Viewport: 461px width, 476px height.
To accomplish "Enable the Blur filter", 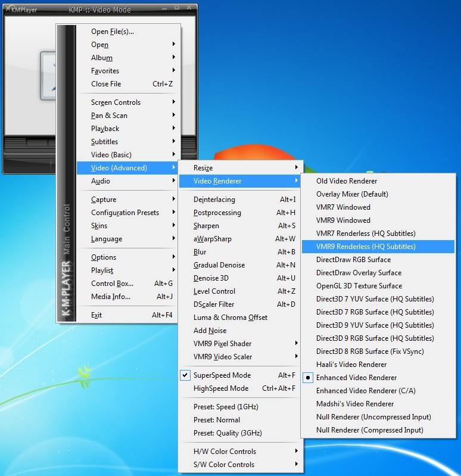I will pyautogui.click(x=239, y=251).
